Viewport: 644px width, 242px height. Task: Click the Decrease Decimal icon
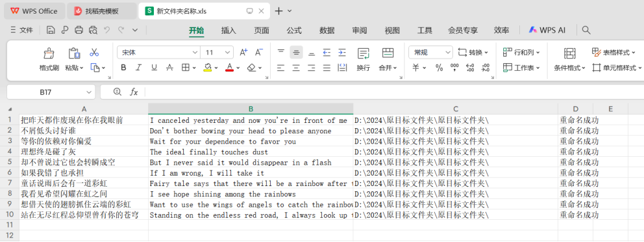coord(486,68)
